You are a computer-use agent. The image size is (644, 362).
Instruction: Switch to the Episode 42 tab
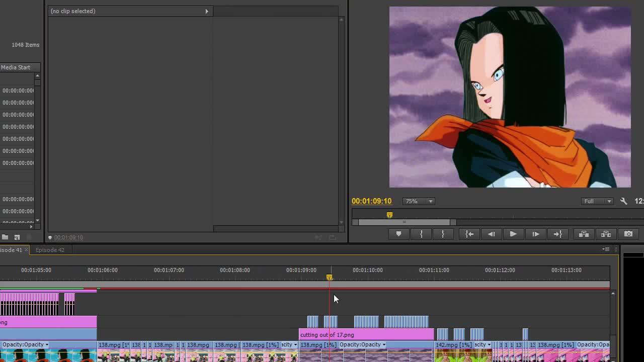50,250
